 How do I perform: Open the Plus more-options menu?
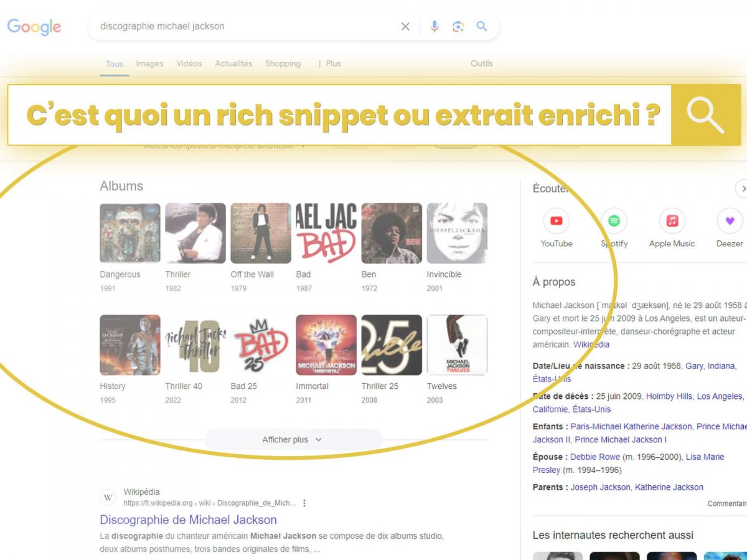coord(329,63)
